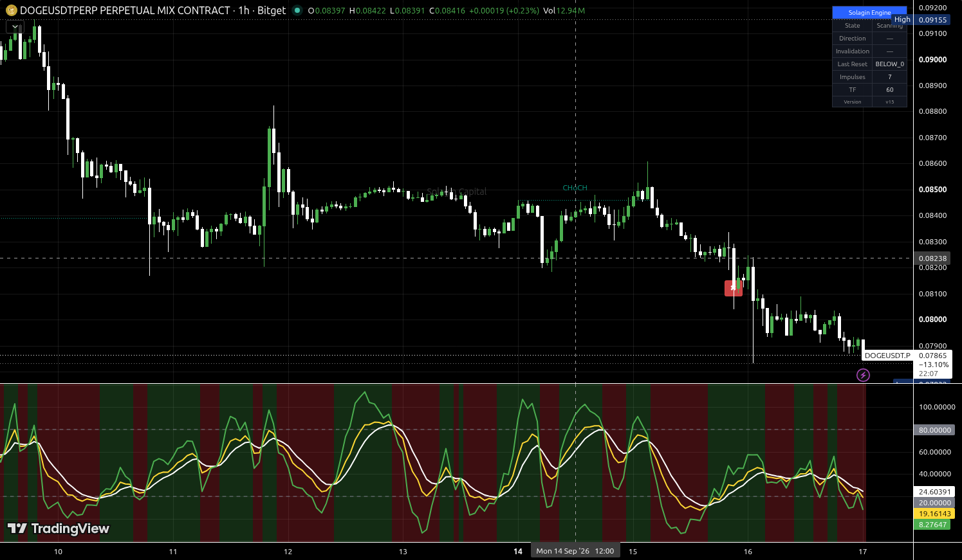Click the Direction row label
The width and height of the screenshot is (962, 560).
(x=853, y=39)
